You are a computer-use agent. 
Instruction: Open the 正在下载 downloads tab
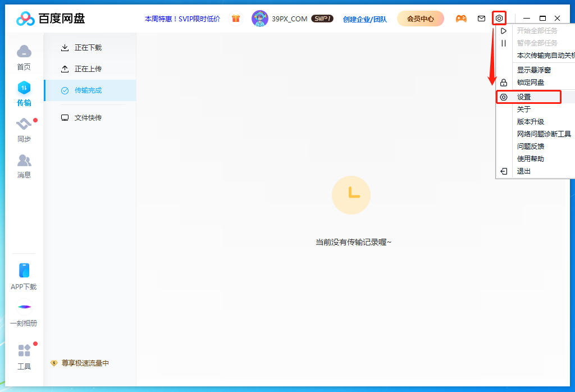click(x=90, y=48)
